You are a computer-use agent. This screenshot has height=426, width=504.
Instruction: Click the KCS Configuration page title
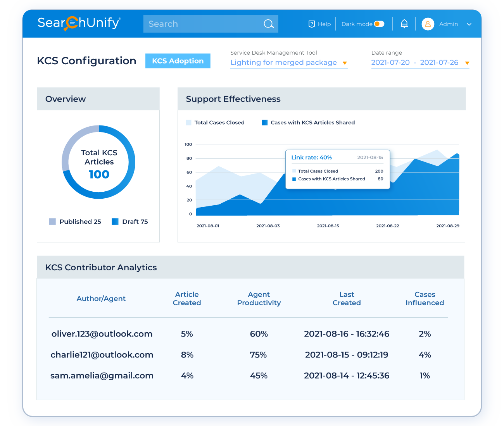click(x=87, y=61)
